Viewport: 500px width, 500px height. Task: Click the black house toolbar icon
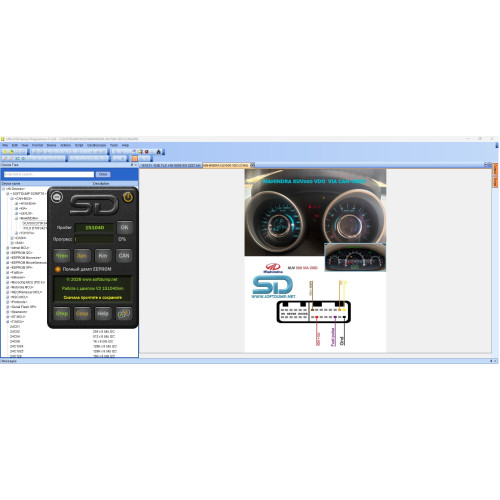[x=158, y=152]
